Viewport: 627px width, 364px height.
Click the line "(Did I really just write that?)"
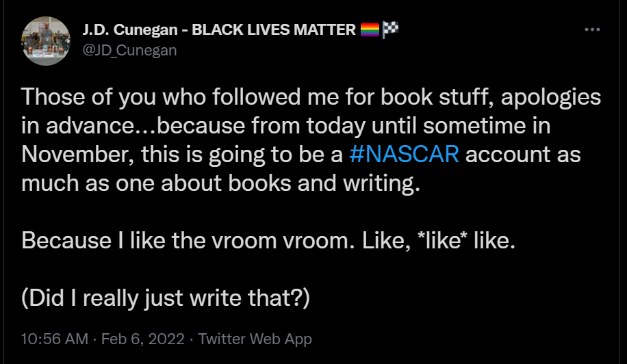[166, 298]
